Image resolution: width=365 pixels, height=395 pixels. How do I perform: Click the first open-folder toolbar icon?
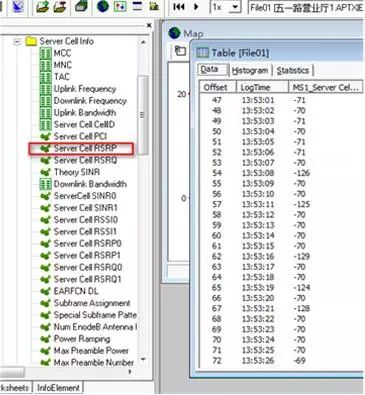[x=43, y=6]
